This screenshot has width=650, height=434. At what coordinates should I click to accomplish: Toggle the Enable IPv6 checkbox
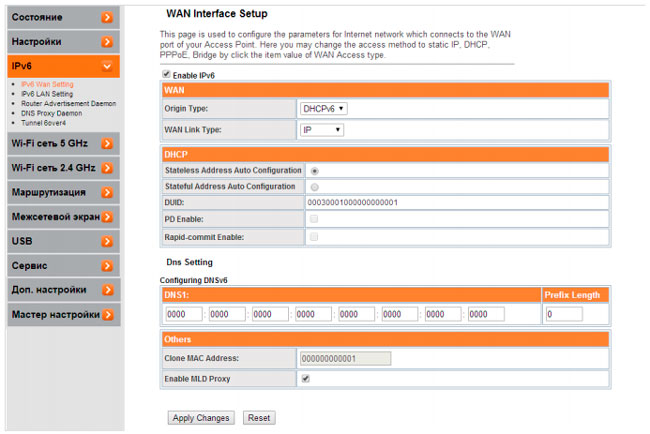pos(166,75)
